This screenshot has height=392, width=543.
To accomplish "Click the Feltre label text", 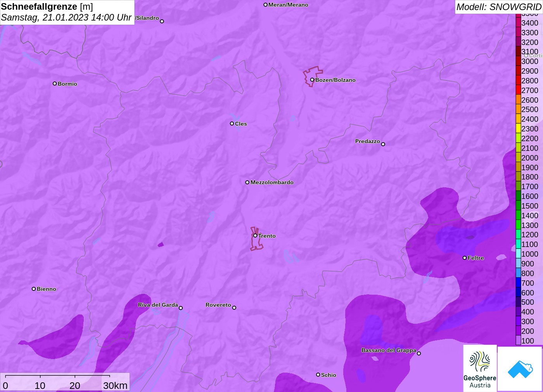I will pos(476,258).
